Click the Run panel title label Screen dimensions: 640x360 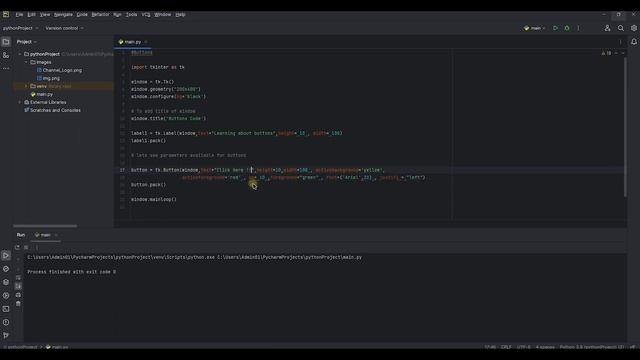[21, 235]
